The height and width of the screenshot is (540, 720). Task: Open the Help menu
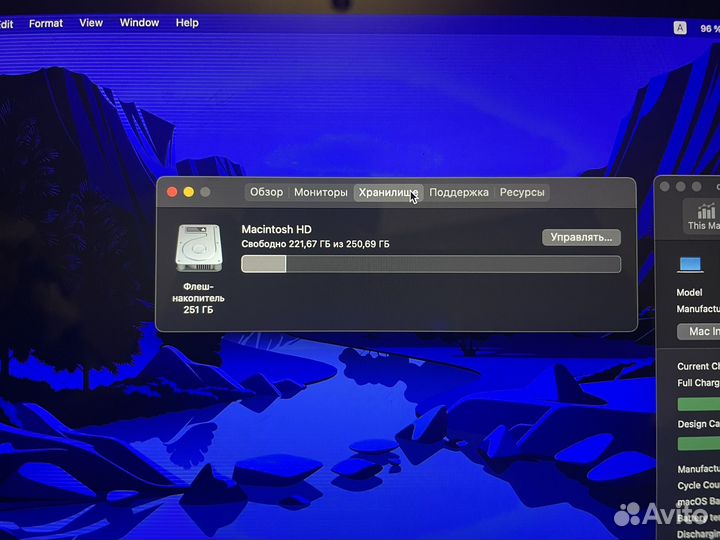click(187, 22)
